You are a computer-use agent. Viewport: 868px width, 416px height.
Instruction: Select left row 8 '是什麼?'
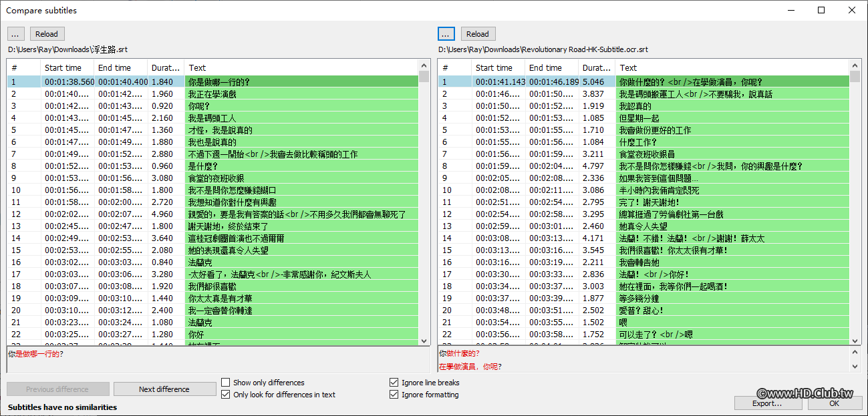point(212,166)
